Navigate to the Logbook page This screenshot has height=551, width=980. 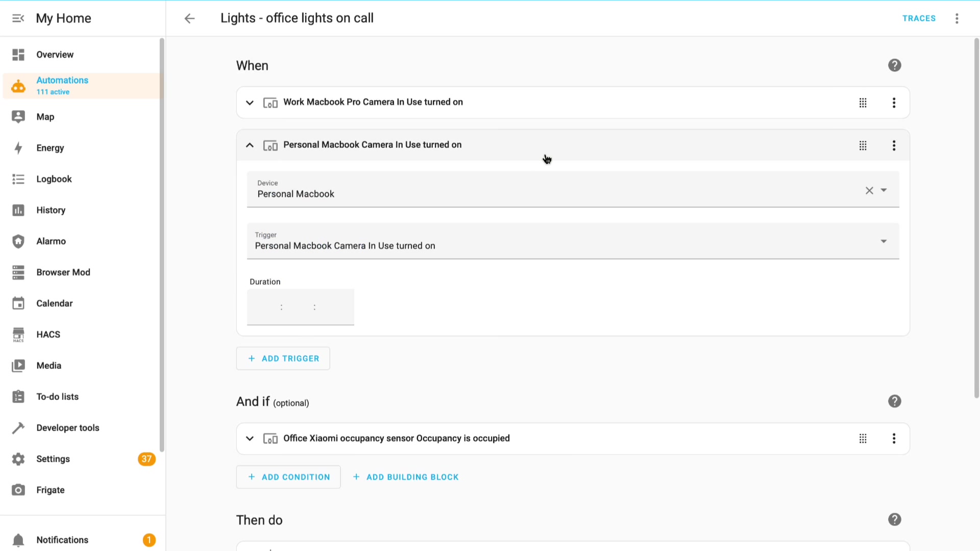click(x=54, y=179)
